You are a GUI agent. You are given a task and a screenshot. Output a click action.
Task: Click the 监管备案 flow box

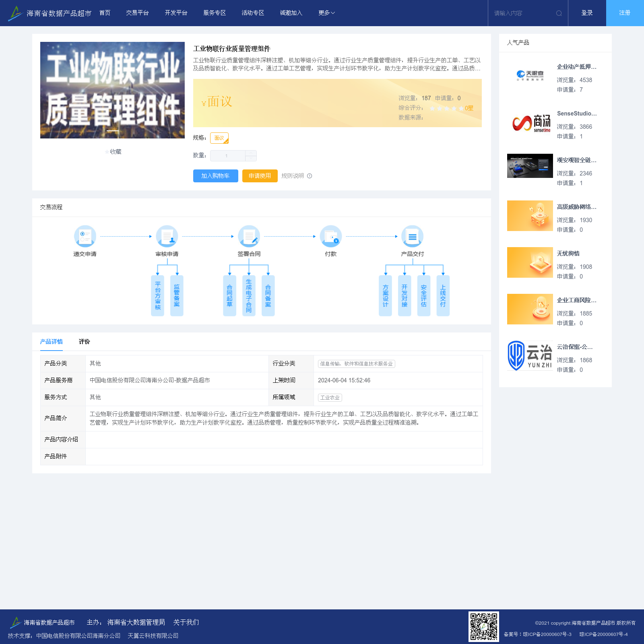177,296
